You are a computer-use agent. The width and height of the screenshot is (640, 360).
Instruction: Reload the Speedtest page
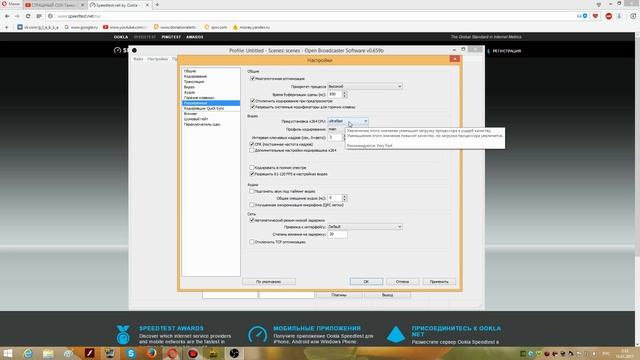(28, 16)
